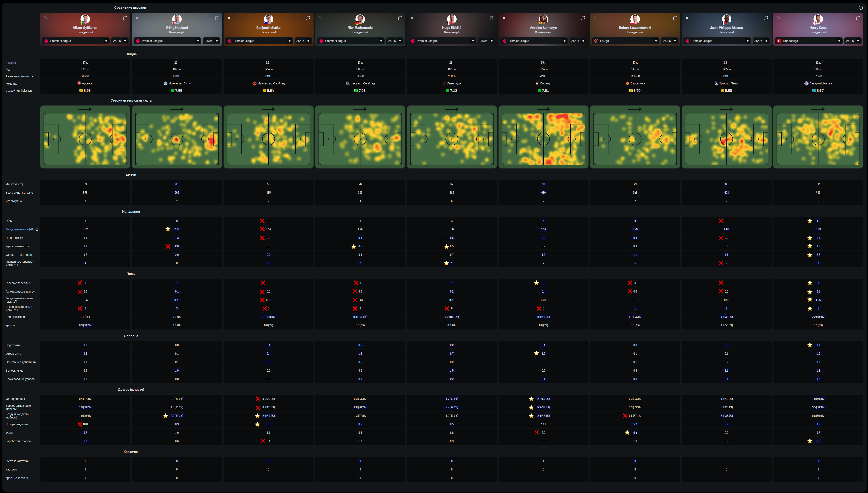Click Манчестер Сити team name
This screenshot has width=868, height=493.
click(179, 83)
